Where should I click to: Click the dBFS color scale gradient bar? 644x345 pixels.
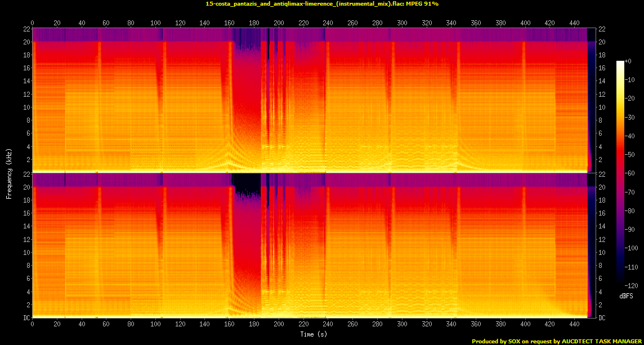(x=620, y=173)
